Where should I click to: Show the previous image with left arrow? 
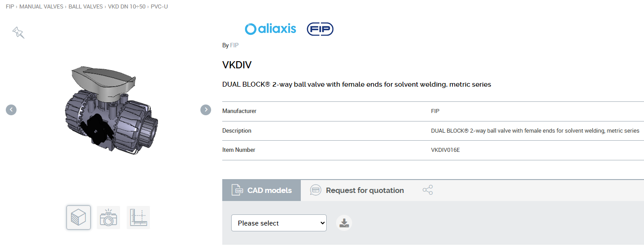[x=11, y=109]
